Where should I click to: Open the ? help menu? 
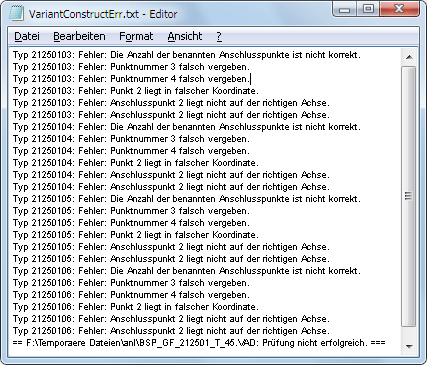219,36
